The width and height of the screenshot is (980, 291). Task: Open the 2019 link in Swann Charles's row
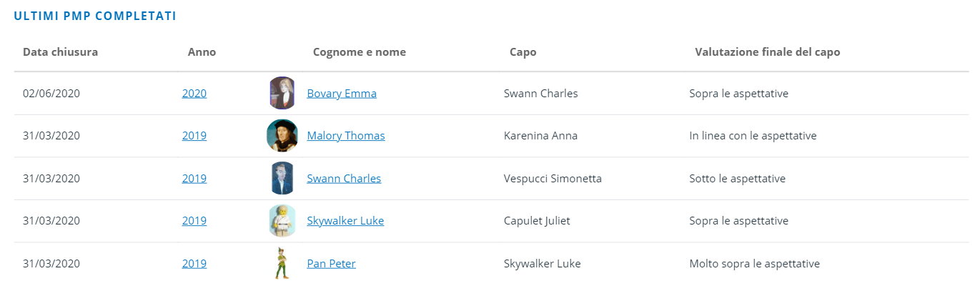(x=194, y=179)
